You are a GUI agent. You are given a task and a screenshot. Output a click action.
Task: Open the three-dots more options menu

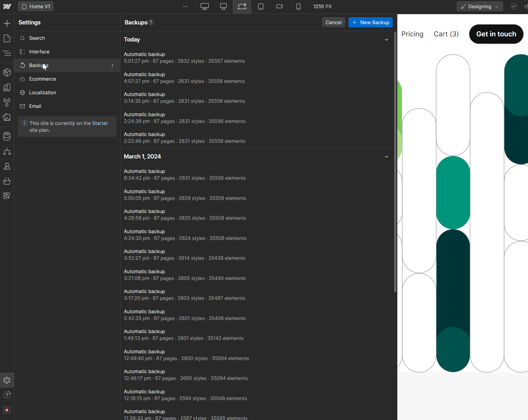point(185,7)
